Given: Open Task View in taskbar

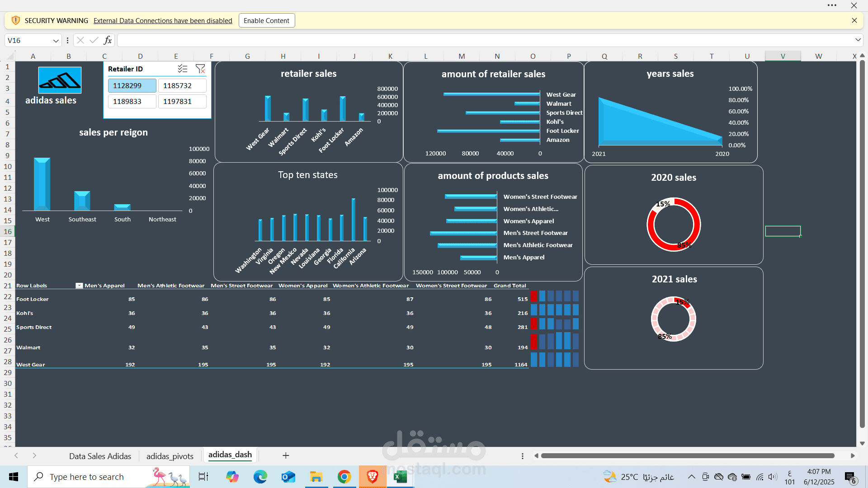Looking at the screenshot, I should point(203,477).
